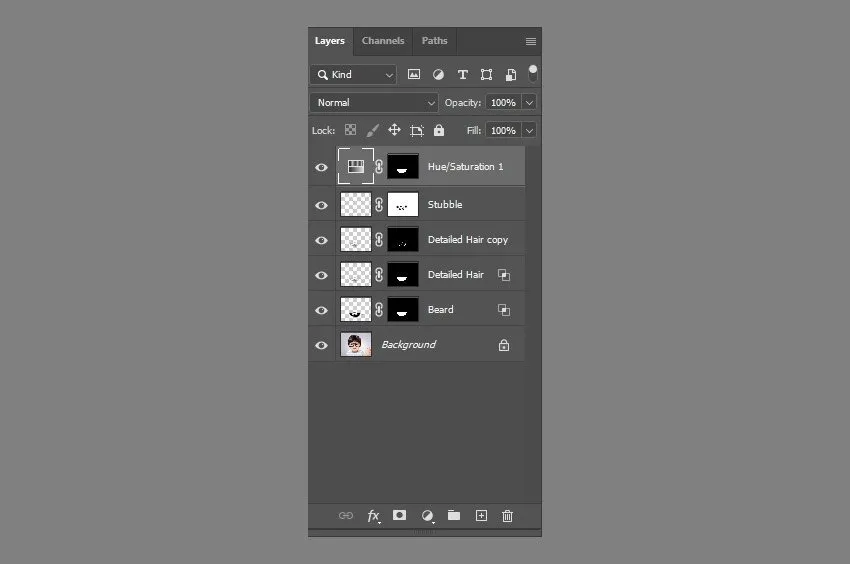
Task: Switch to the Paths tab
Action: pyautogui.click(x=434, y=41)
